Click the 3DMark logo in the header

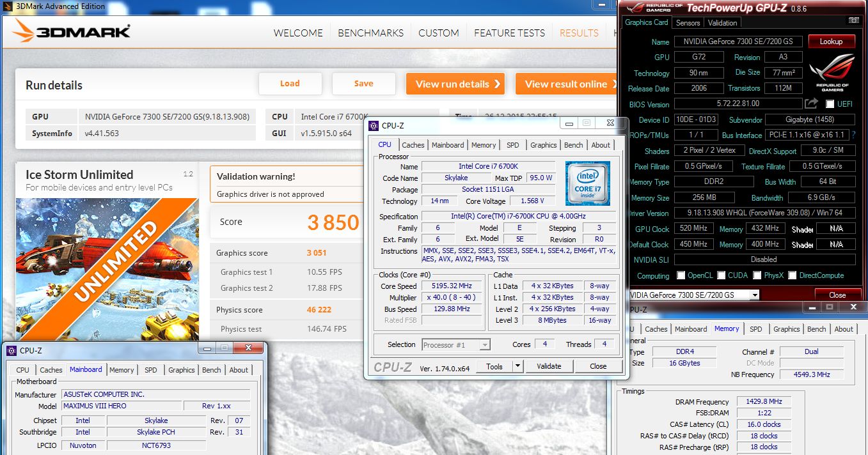pyautogui.click(x=72, y=31)
